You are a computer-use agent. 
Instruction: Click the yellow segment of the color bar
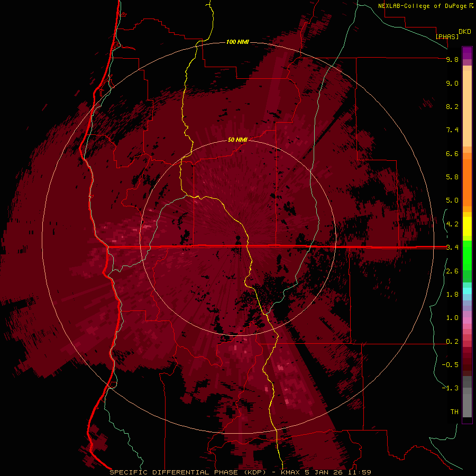tap(467, 226)
